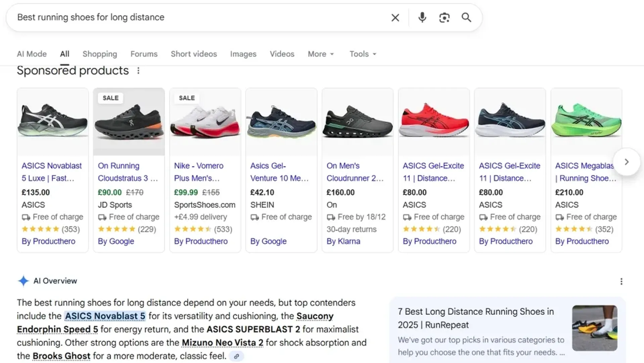Submit search with the magnifying glass icon

pos(466,17)
